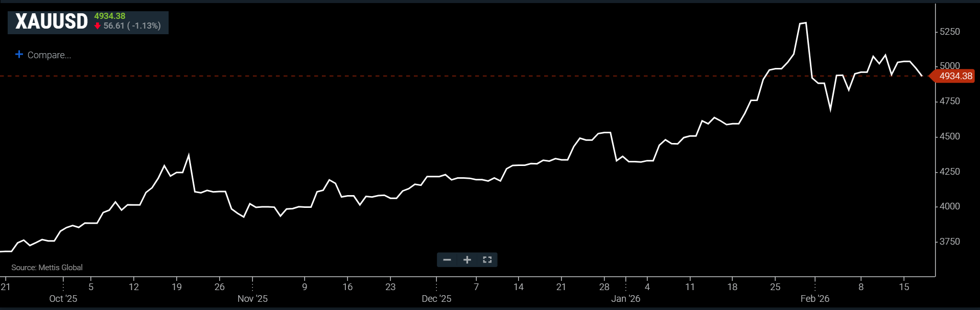
Task: Click the Source: Mettis Global attribution text
Action: [47, 268]
